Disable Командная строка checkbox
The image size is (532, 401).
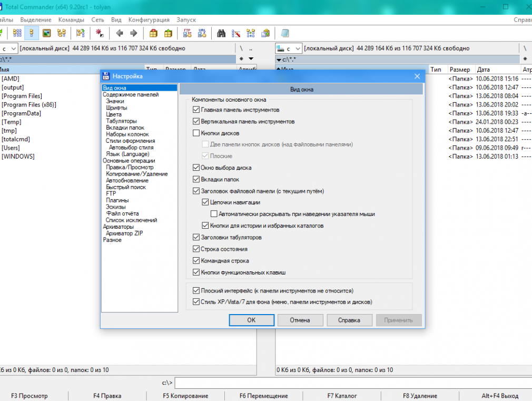click(196, 260)
